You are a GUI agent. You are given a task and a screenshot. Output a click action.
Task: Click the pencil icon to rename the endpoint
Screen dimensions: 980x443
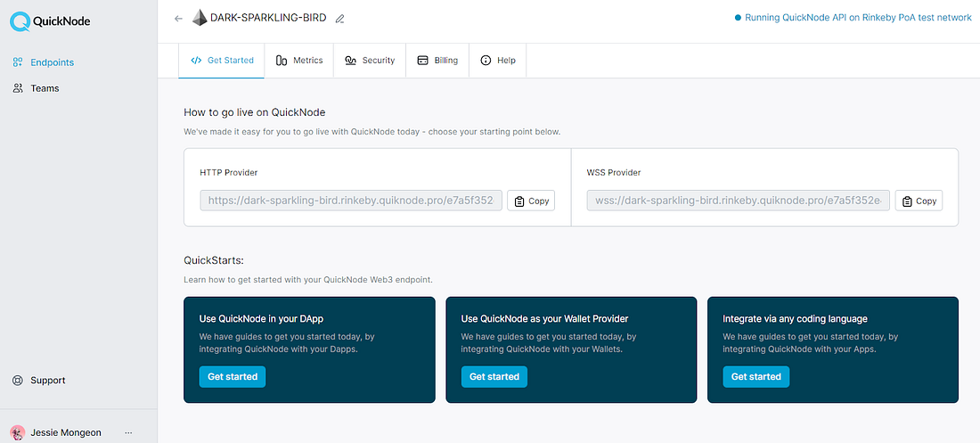point(339,18)
